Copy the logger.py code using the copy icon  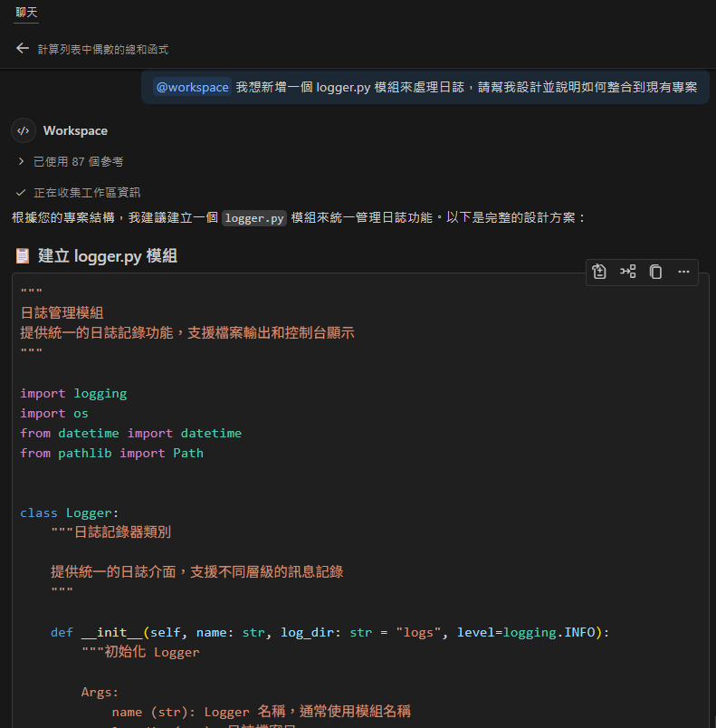[655, 272]
